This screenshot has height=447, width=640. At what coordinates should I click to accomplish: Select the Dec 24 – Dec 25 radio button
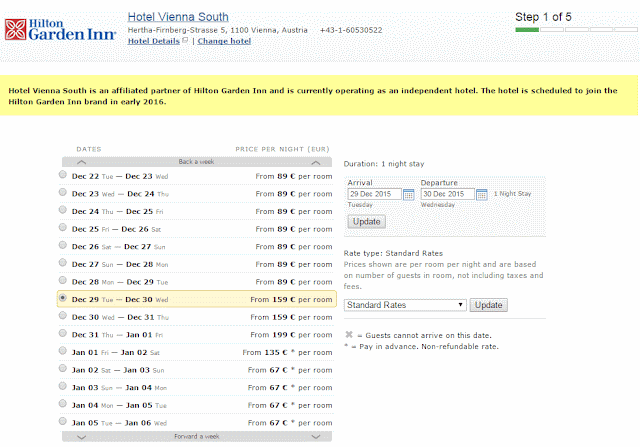62,210
